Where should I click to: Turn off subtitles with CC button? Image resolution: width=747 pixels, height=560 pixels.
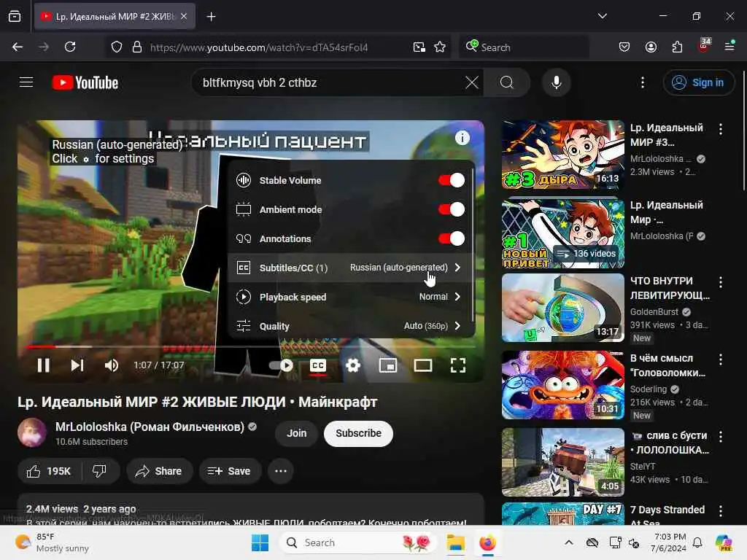(x=318, y=365)
